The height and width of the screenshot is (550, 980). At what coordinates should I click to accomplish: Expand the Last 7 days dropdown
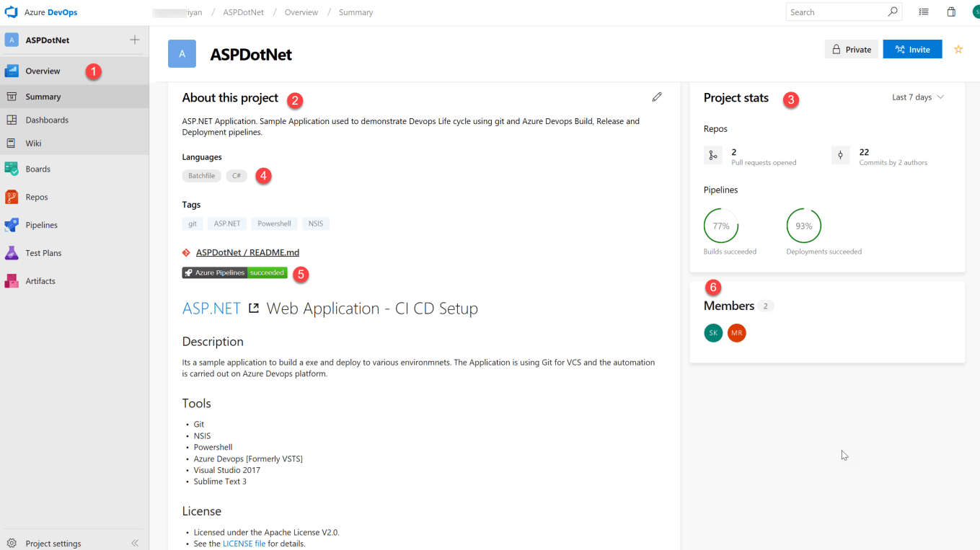tap(917, 97)
